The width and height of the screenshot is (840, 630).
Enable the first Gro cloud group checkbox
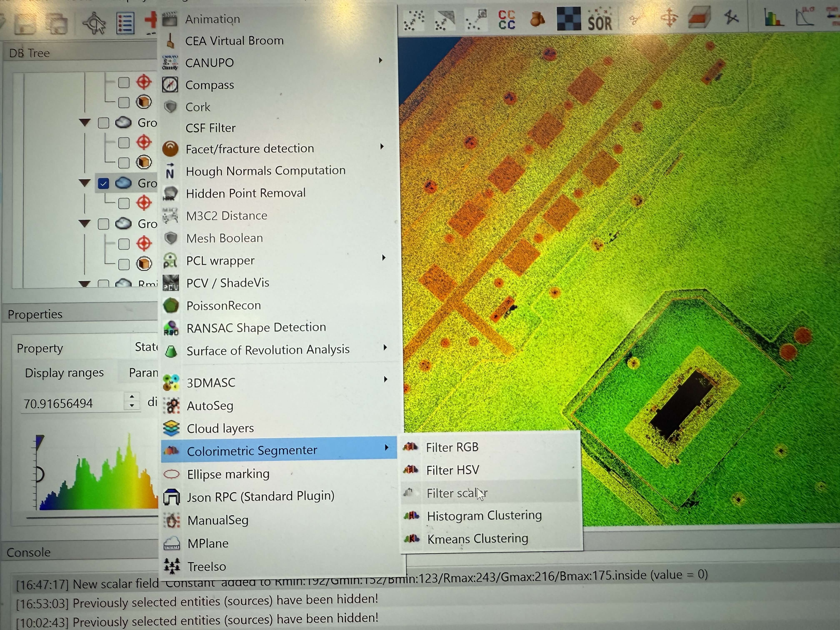[x=103, y=123]
